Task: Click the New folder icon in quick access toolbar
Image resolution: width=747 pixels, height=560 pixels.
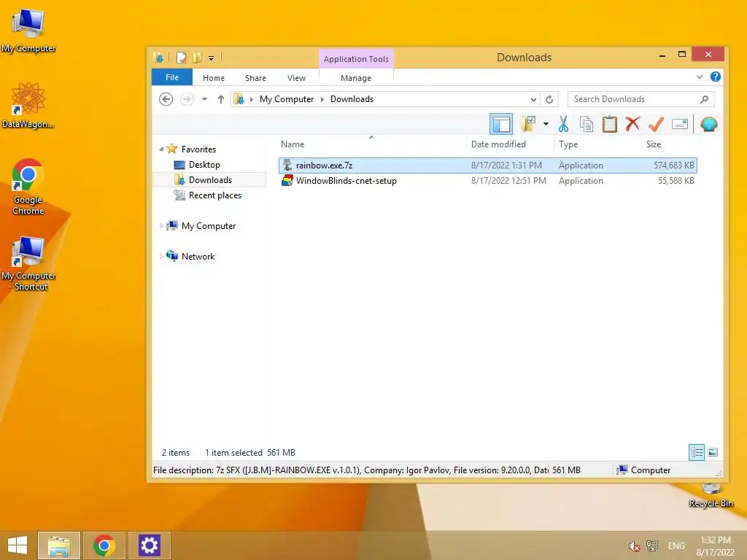Action: (197, 58)
